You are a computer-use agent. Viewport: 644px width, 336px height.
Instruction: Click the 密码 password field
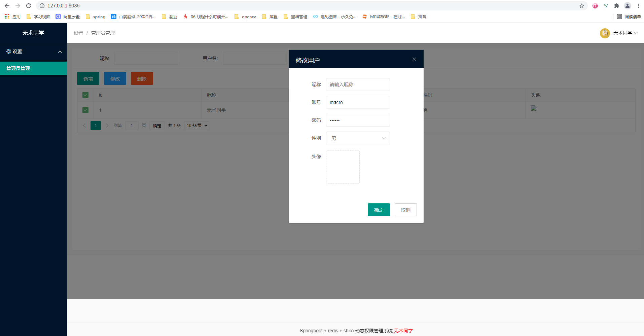click(x=358, y=120)
